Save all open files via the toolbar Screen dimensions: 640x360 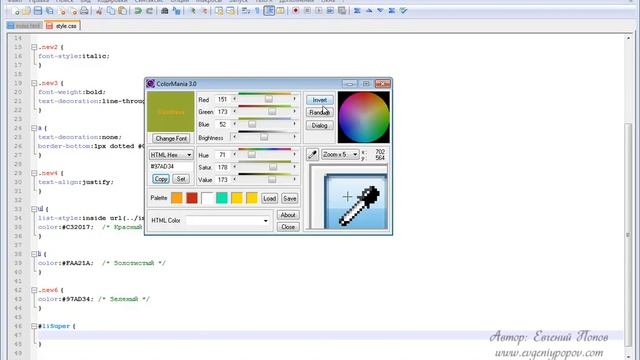50,11
